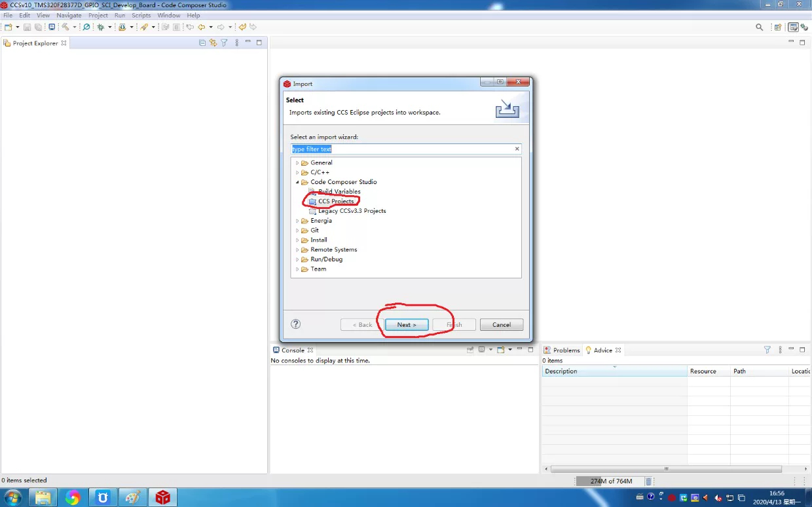Expand the Git folder node

297,231
